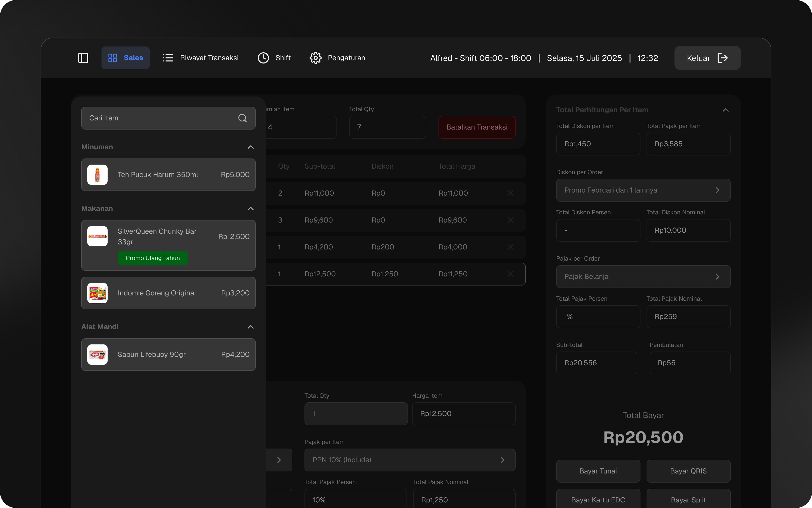Open Riwayat Transaksi menu
This screenshot has height=508, width=812.
[x=200, y=58]
